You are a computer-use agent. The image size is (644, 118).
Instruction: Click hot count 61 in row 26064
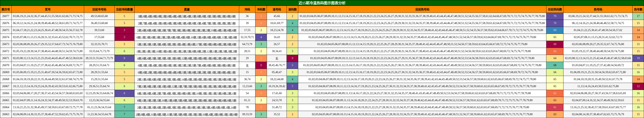[x=555, y=107]
